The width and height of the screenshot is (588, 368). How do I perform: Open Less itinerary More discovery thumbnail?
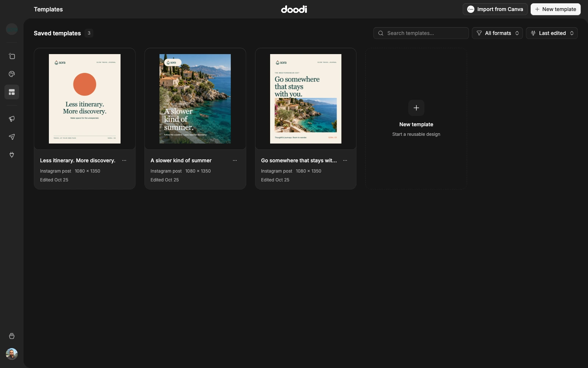[x=85, y=99]
